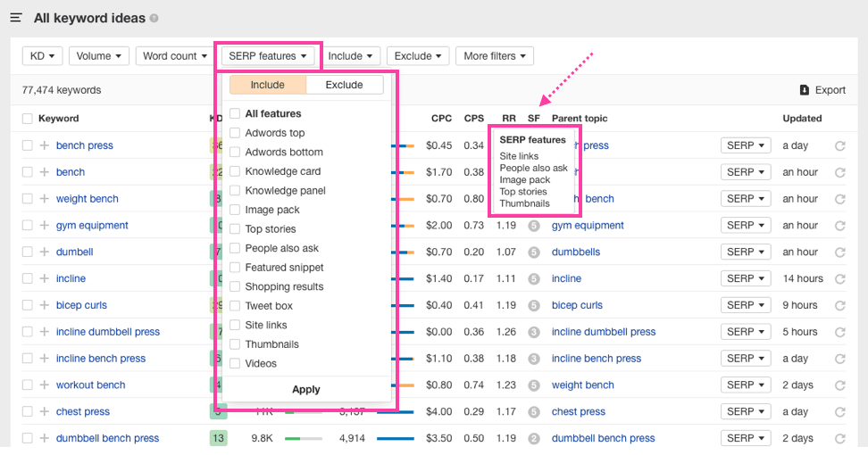Refresh the dumbell row
868x455 pixels.
839,252
